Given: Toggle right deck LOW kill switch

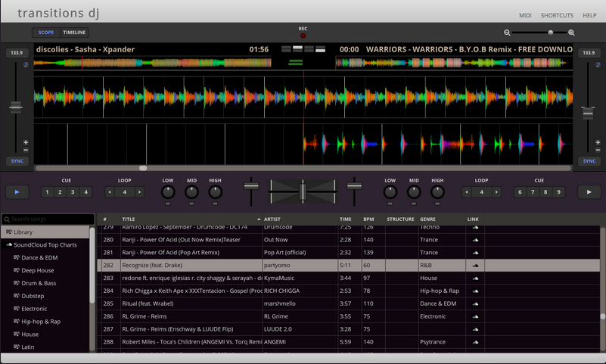Looking at the screenshot, I should 390,204.
